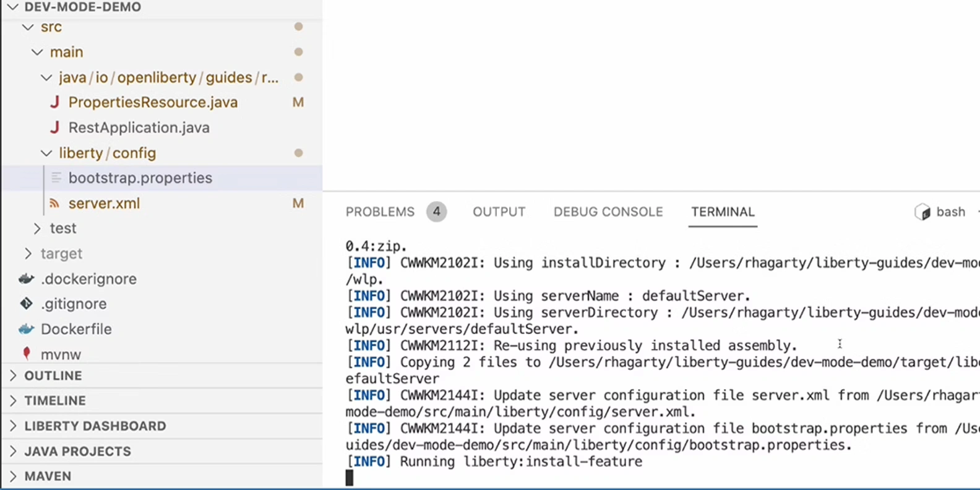The width and height of the screenshot is (980, 490).
Task: Click the Java icon beside RestApplication.java
Action: tap(55, 127)
